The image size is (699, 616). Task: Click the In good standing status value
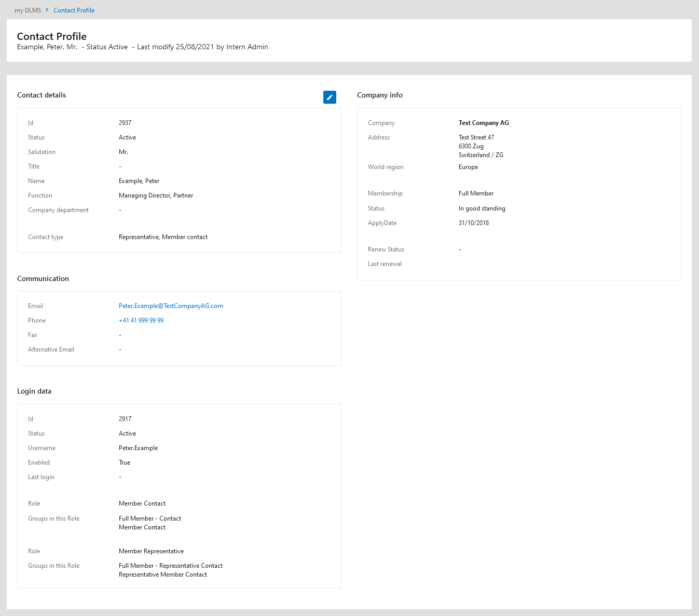482,208
